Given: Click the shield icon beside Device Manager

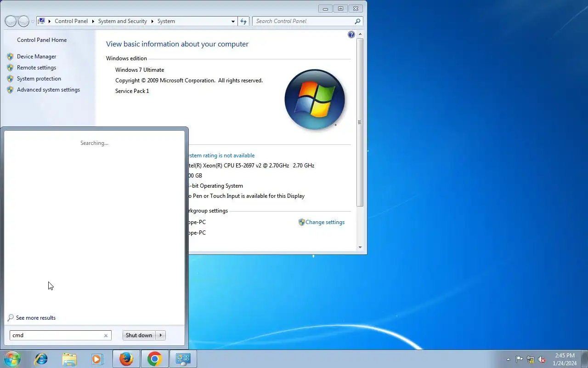Looking at the screenshot, I should tap(10, 57).
